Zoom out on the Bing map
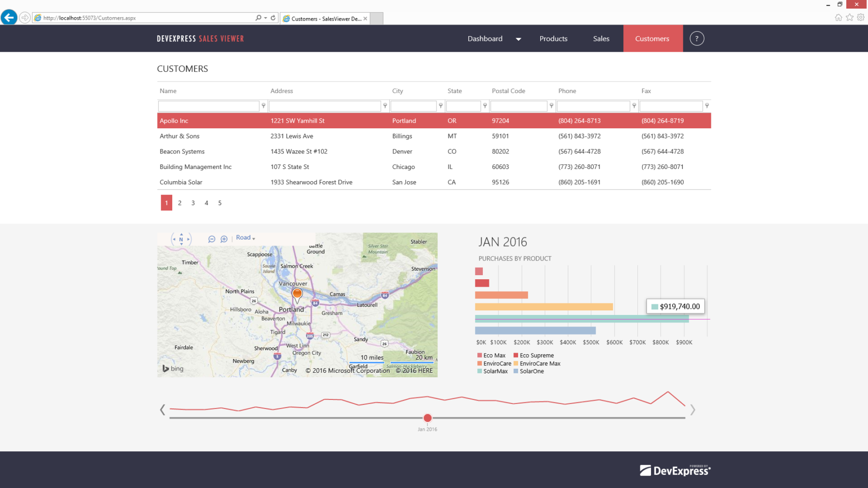Screen dimensions: 868x488 coord(212,239)
